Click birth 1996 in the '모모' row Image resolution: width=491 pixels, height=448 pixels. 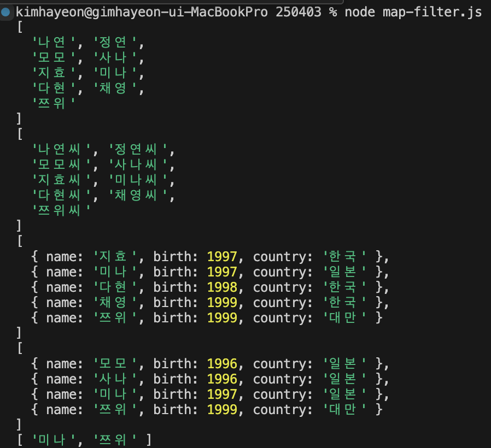coord(222,364)
